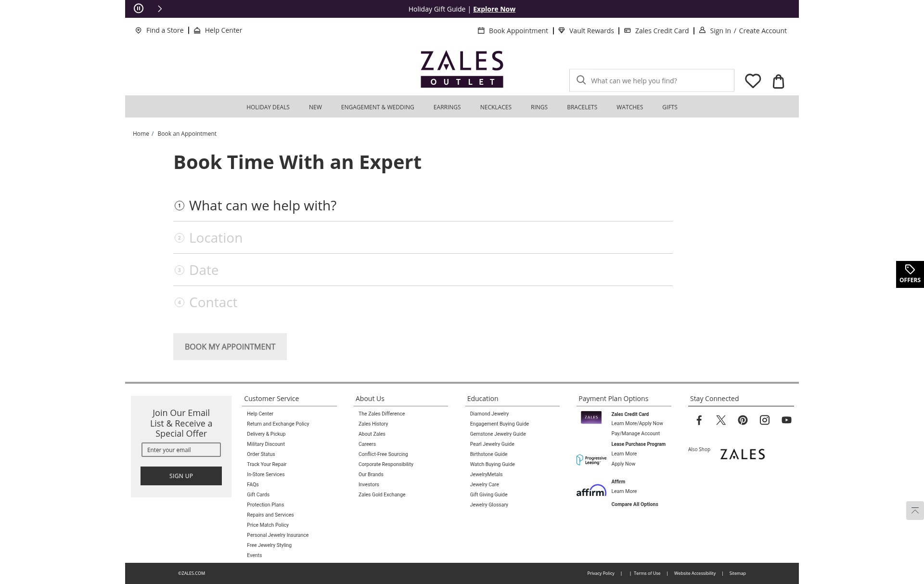The width and height of the screenshot is (924, 584).
Task: Open Track Your Repair link
Action: pyautogui.click(x=267, y=464)
